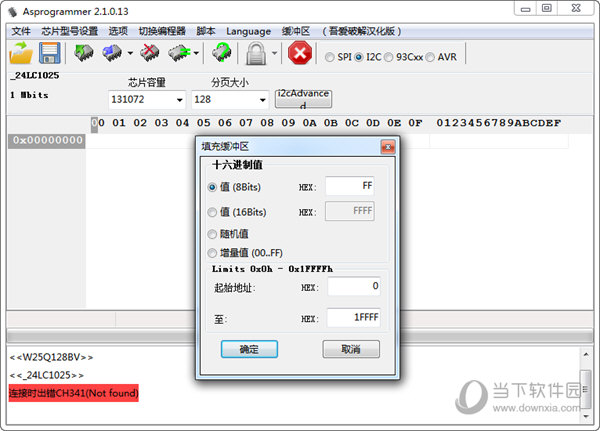
Task: Click the verify chip icon
Action: click(179, 53)
